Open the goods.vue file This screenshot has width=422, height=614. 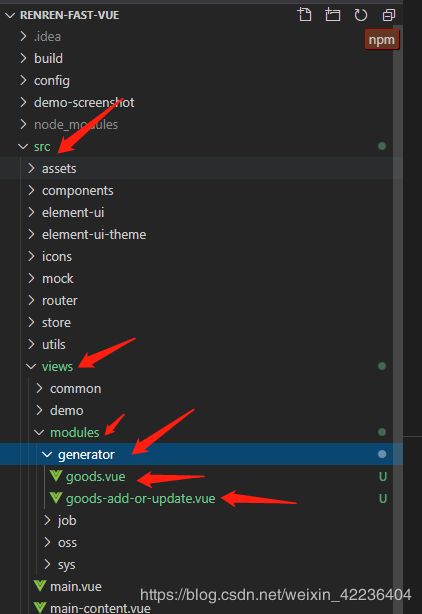click(x=96, y=477)
